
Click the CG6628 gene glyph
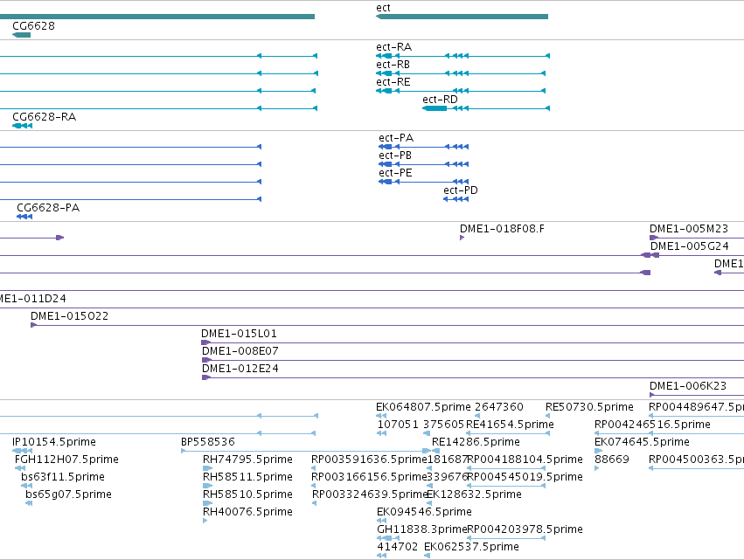coord(21,35)
